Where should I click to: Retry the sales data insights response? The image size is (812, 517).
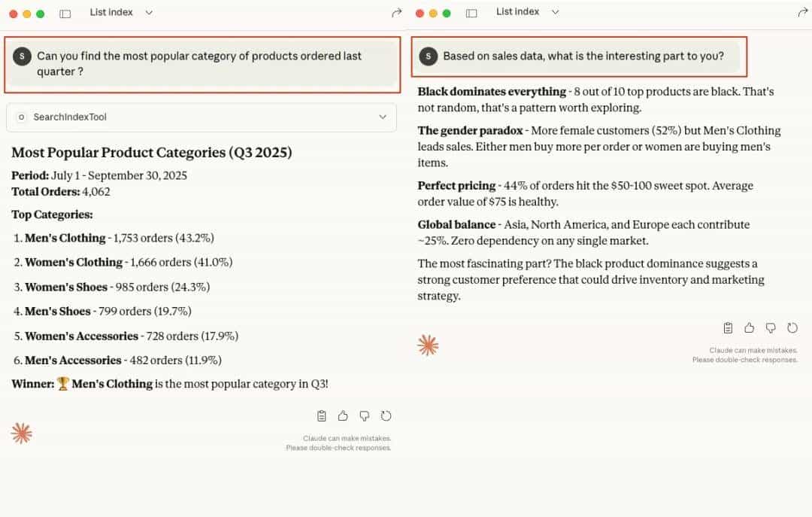792,327
